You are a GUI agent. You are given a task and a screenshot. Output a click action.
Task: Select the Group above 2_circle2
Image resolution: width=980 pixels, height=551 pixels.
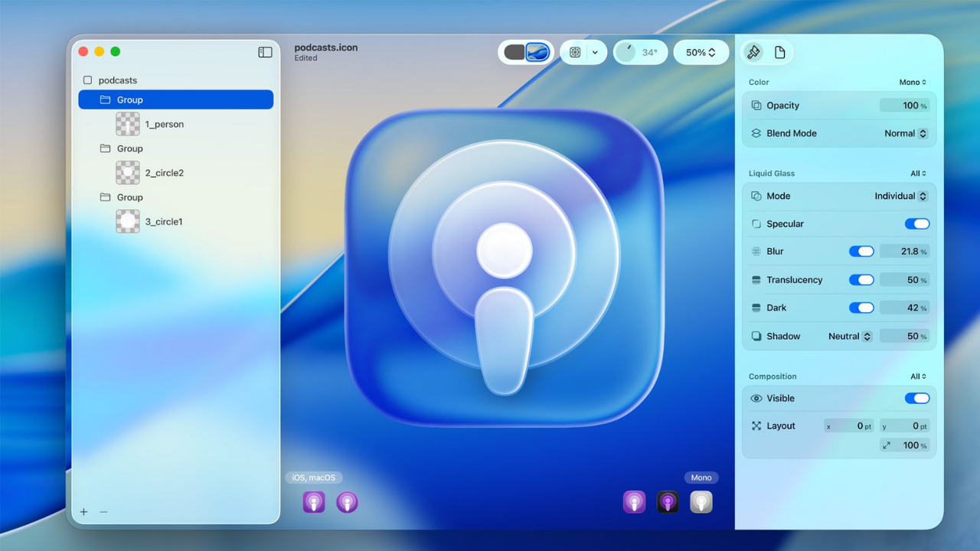129,148
